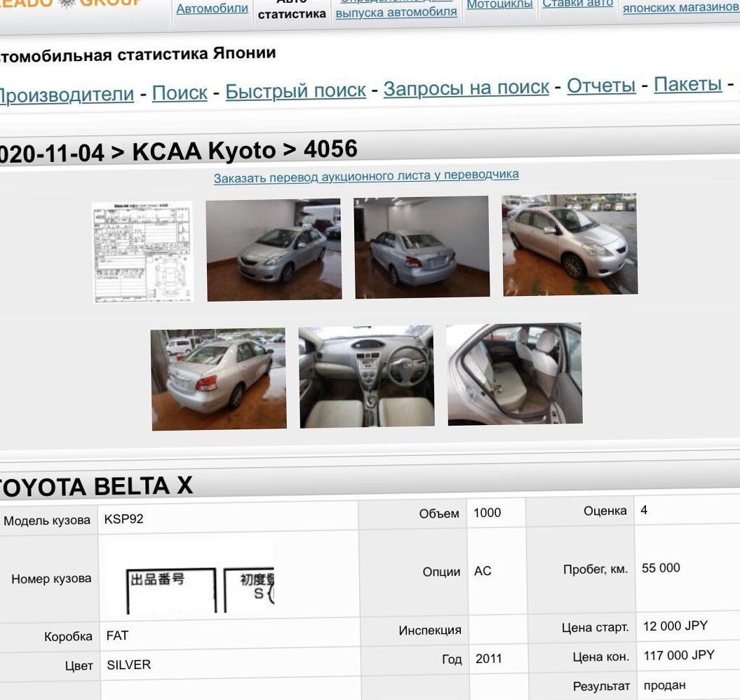Image resolution: width=740 pixels, height=700 pixels.
Task: View rear showroom photo of the car
Action: pos(422,248)
